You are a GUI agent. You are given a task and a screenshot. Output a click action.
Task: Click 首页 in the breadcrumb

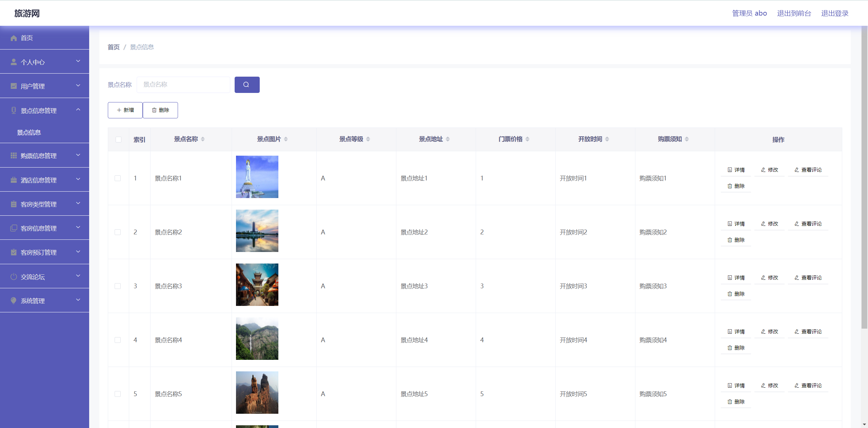pyautogui.click(x=113, y=47)
